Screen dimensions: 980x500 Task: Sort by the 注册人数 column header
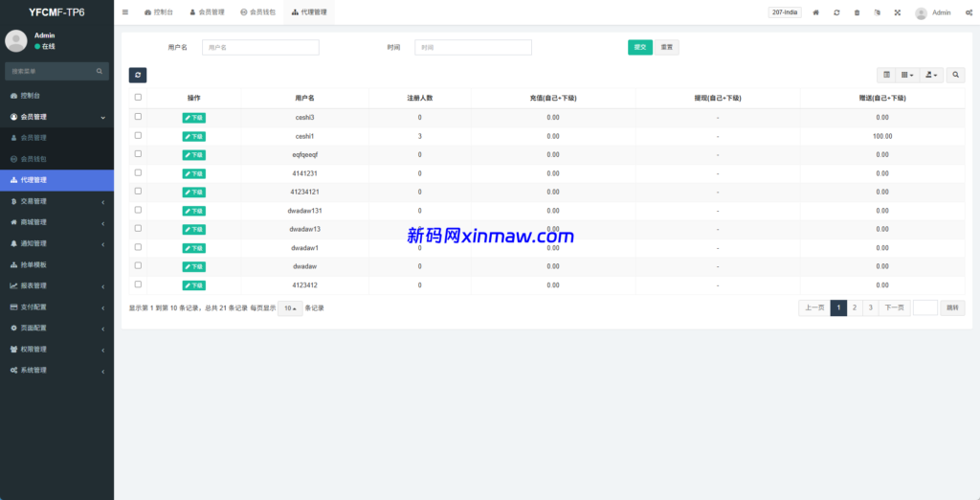tap(420, 99)
